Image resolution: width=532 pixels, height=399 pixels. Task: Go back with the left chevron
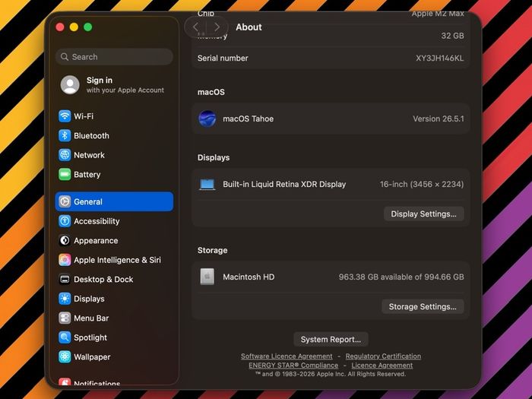[195, 27]
